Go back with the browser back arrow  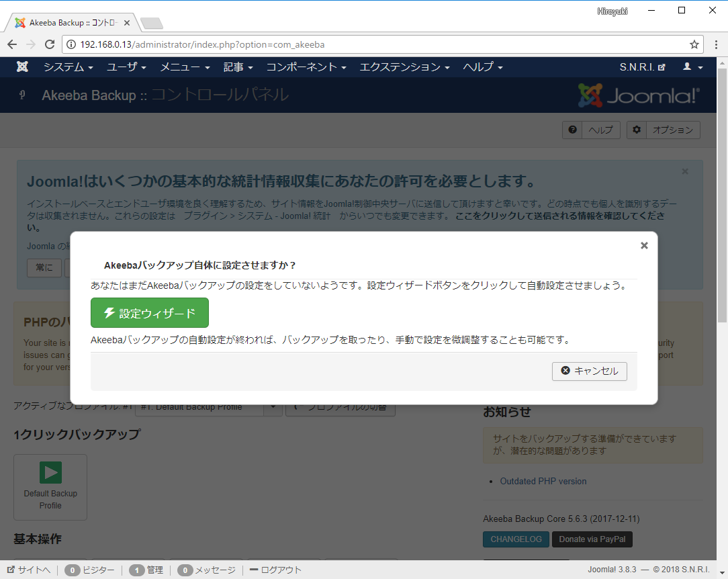coord(12,44)
